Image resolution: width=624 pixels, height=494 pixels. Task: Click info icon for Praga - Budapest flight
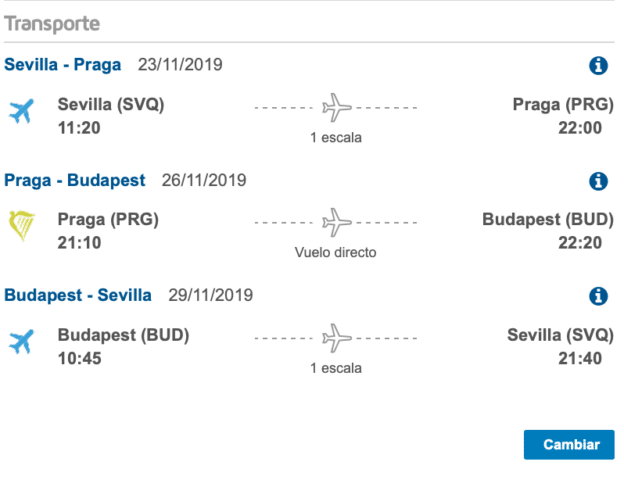pyautogui.click(x=598, y=181)
